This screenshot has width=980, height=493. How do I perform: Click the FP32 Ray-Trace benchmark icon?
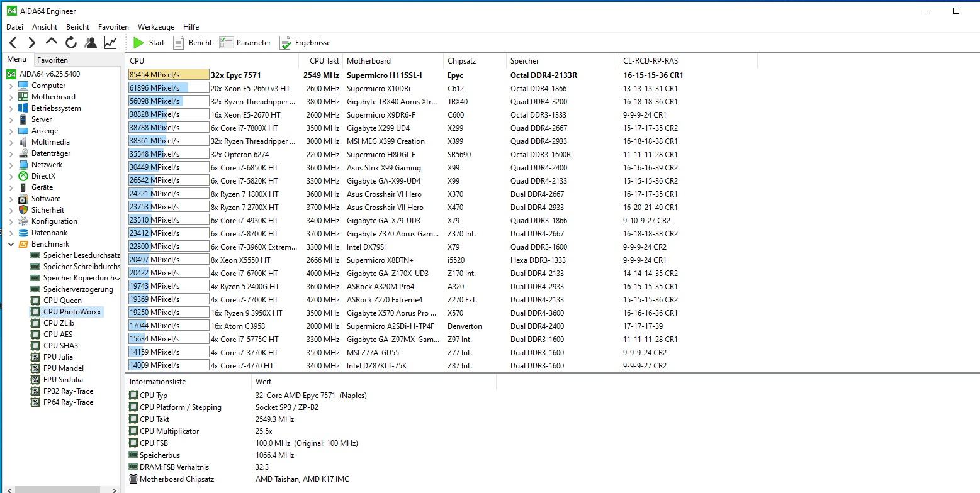point(35,391)
